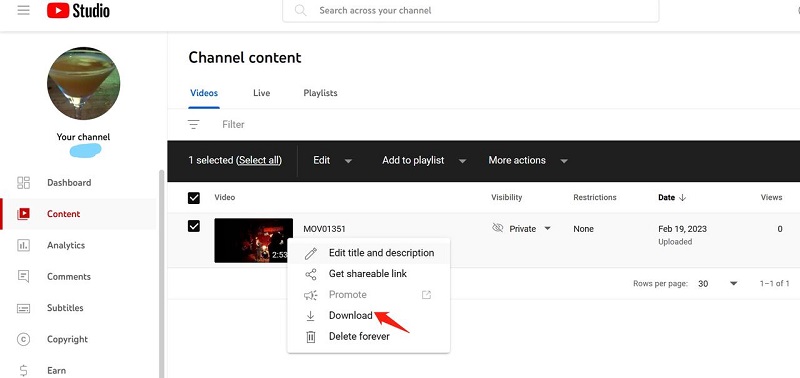
Task: Select Delete forever from the menu
Action: (x=369, y=337)
